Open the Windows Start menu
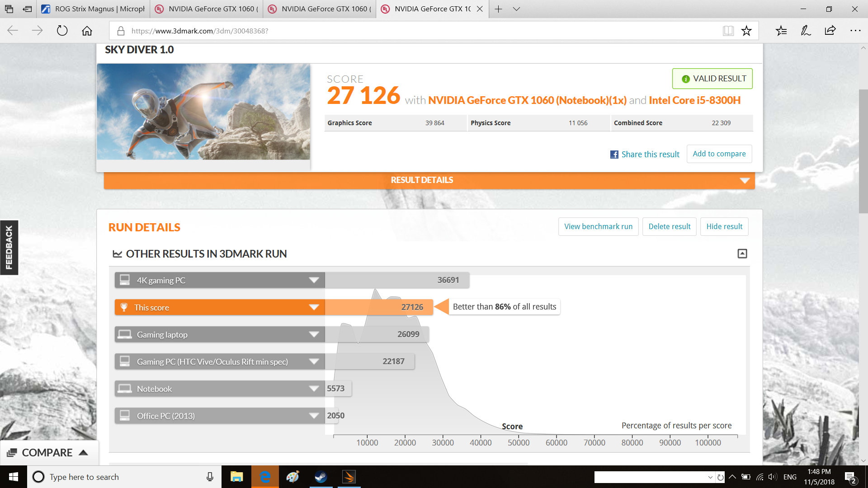This screenshot has width=868, height=488. (14, 477)
